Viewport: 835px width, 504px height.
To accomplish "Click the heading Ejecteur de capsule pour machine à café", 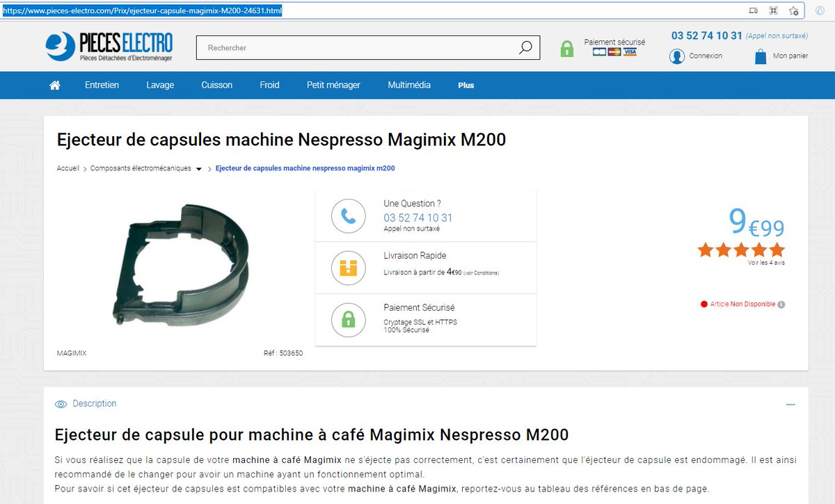I will tap(312, 435).
